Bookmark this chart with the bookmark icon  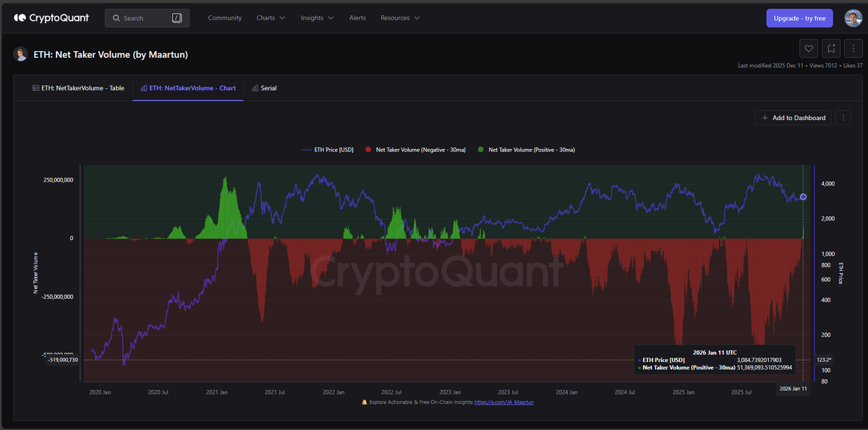click(831, 48)
